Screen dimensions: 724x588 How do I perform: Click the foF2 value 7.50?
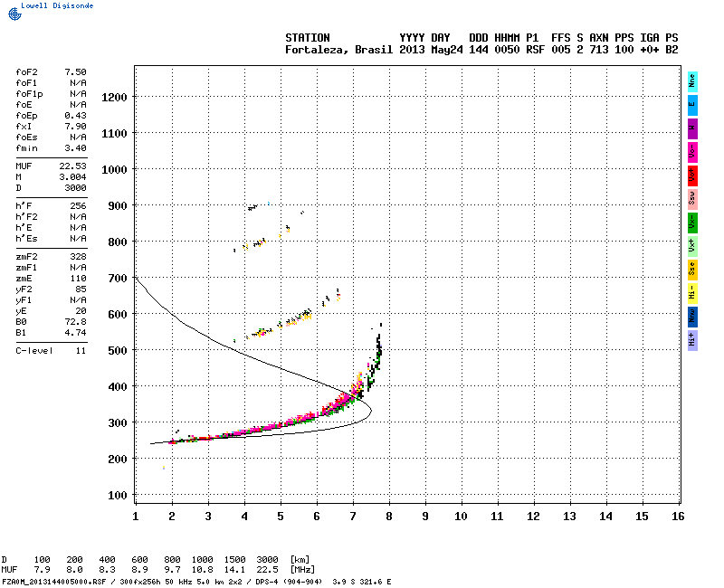point(75,71)
